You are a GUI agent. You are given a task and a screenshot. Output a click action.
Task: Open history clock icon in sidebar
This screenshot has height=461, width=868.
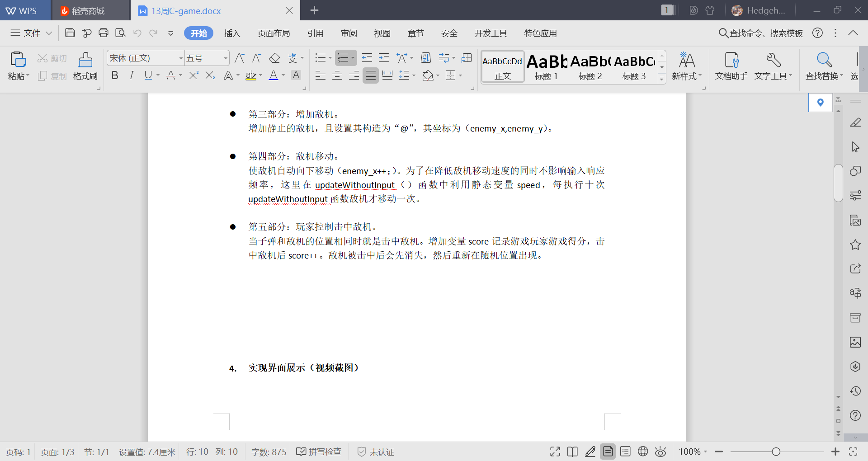click(x=855, y=391)
